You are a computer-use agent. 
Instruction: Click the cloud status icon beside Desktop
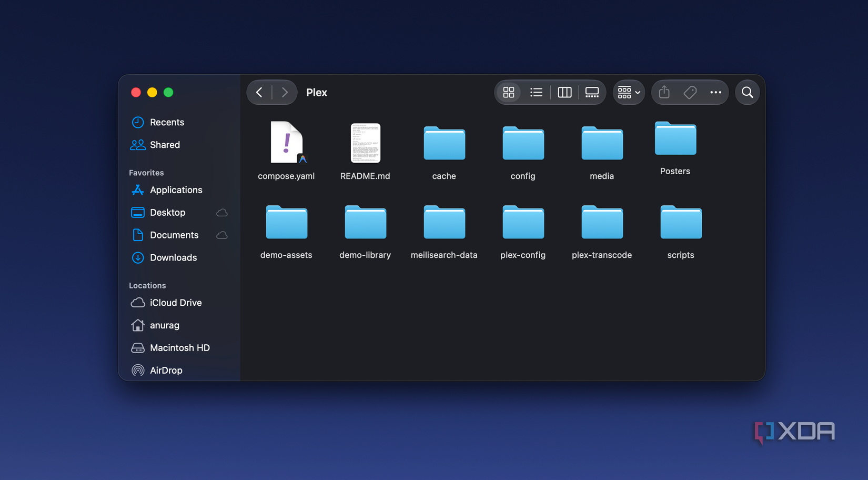222,213
